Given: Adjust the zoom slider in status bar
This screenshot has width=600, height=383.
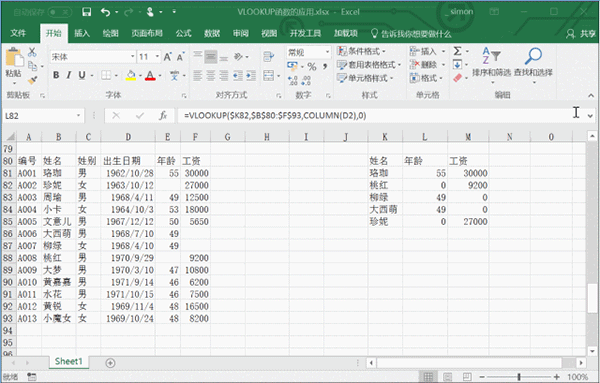Looking at the screenshot, I should click(519, 377).
